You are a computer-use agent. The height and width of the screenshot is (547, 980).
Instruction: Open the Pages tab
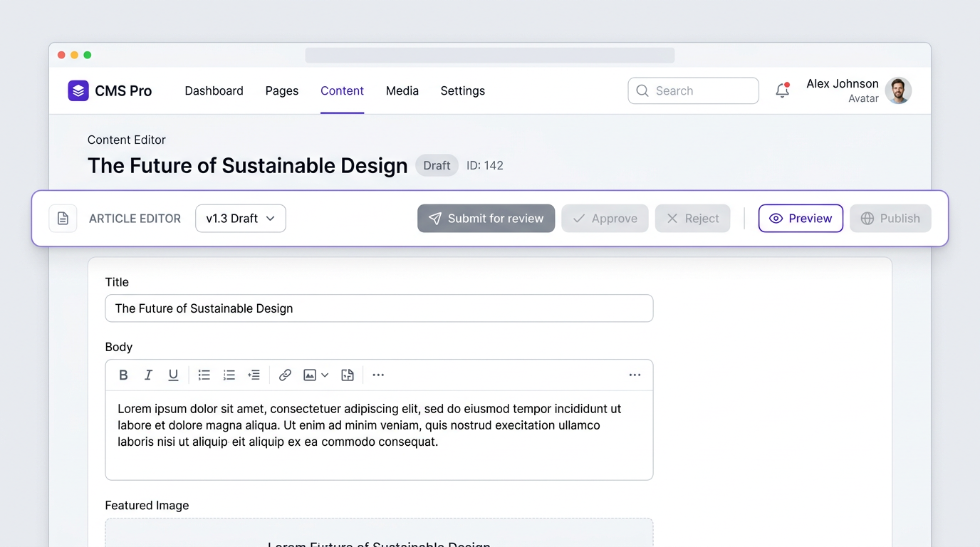[282, 90]
